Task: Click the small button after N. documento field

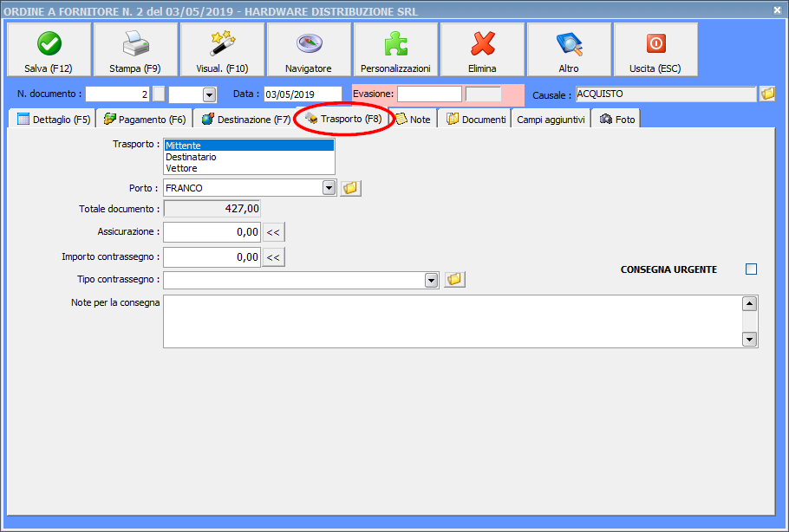Action: (x=159, y=94)
